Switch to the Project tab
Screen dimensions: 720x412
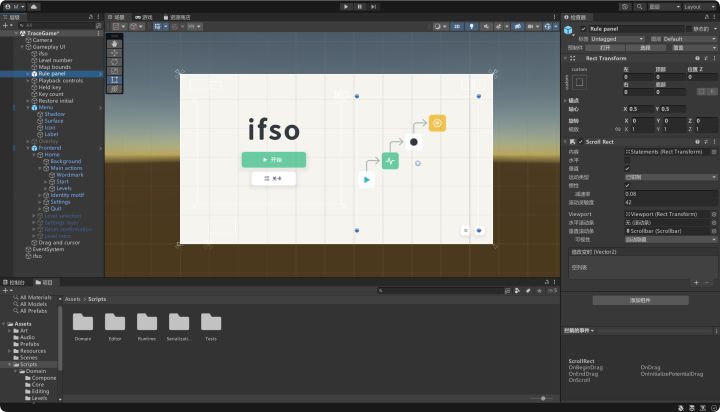coord(44,282)
